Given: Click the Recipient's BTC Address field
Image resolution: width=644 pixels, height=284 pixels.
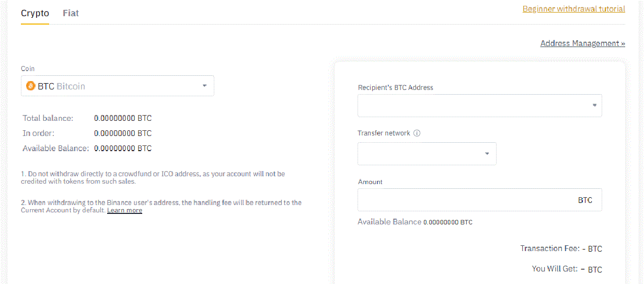Looking at the screenshot, I should (x=479, y=105).
